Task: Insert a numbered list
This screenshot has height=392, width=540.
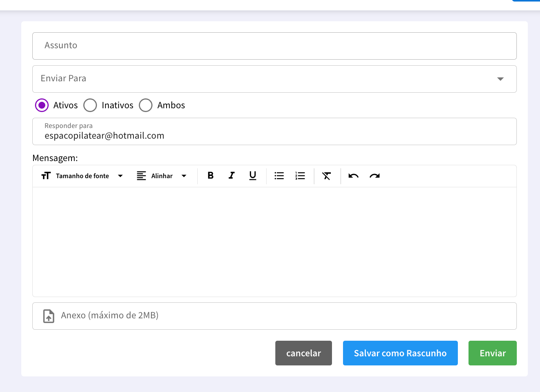Action: [300, 176]
